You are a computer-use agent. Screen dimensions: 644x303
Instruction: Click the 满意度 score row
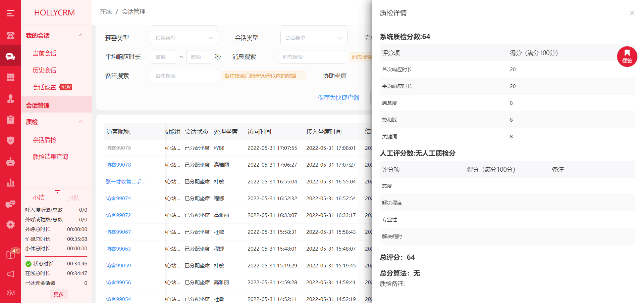507,103
